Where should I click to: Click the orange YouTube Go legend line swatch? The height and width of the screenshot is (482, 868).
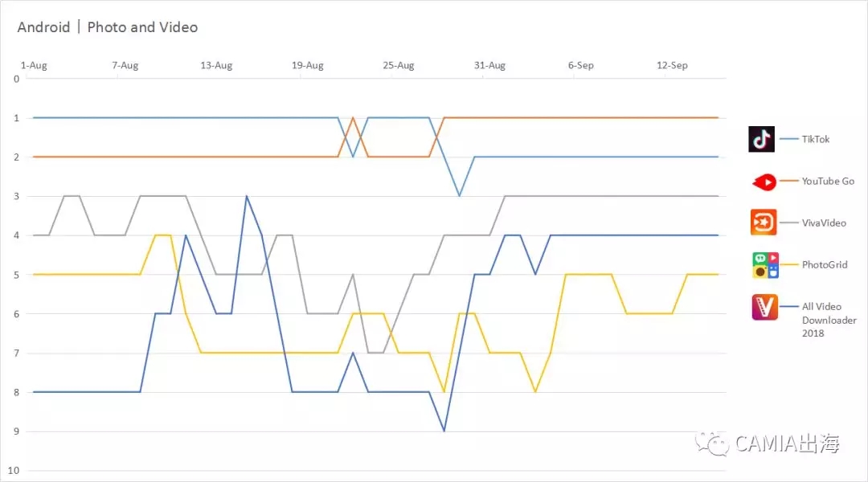[x=789, y=181]
